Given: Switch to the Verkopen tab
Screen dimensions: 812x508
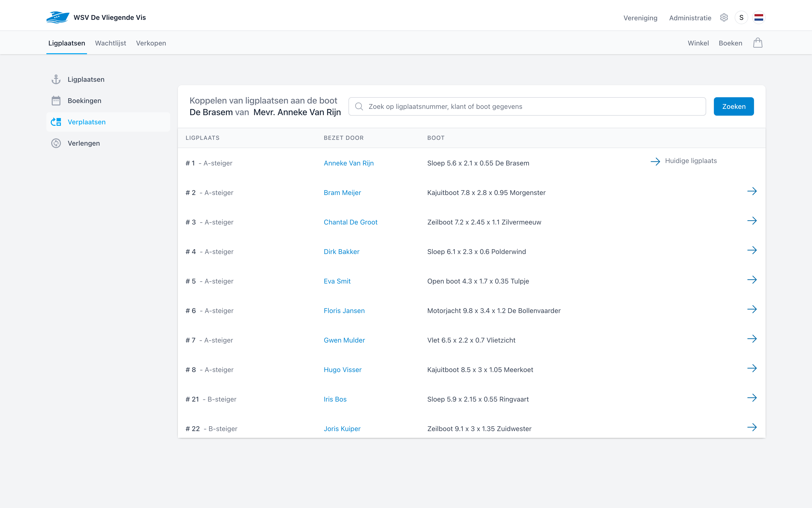Looking at the screenshot, I should [x=151, y=43].
